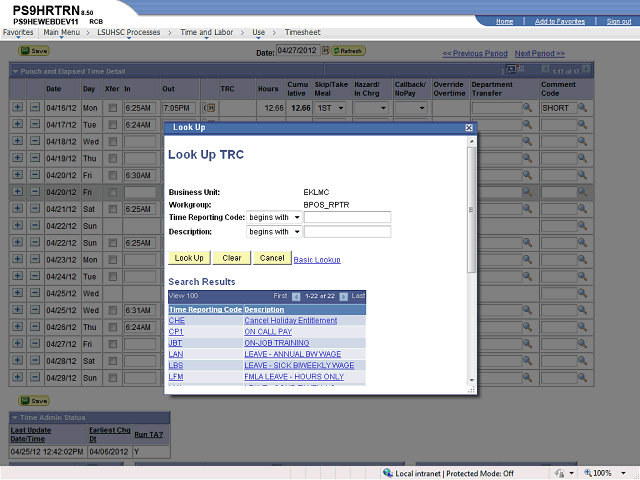Open Hazard/In Chrg dropdown for 04/16/12

click(x=371, y=108)
